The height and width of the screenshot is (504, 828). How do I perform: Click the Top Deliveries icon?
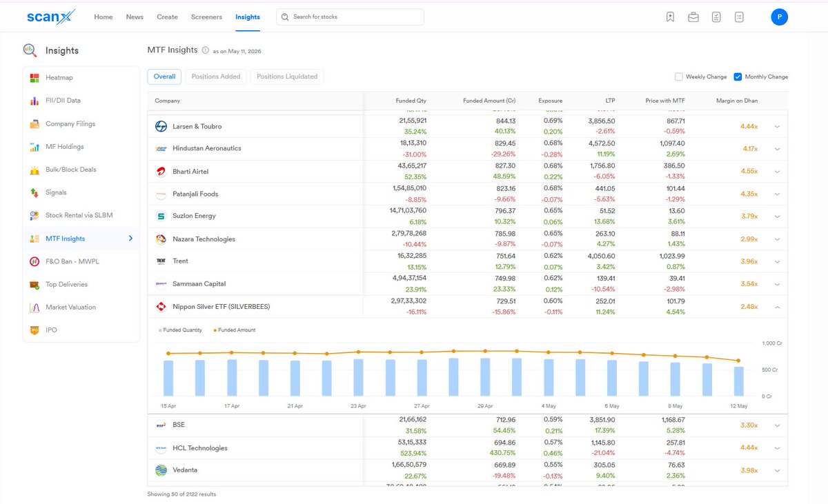(x=34, y=284)
